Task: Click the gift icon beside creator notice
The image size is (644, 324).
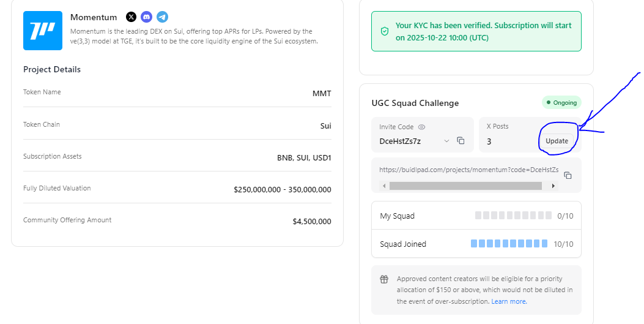Action: click(x=384, y=279)
